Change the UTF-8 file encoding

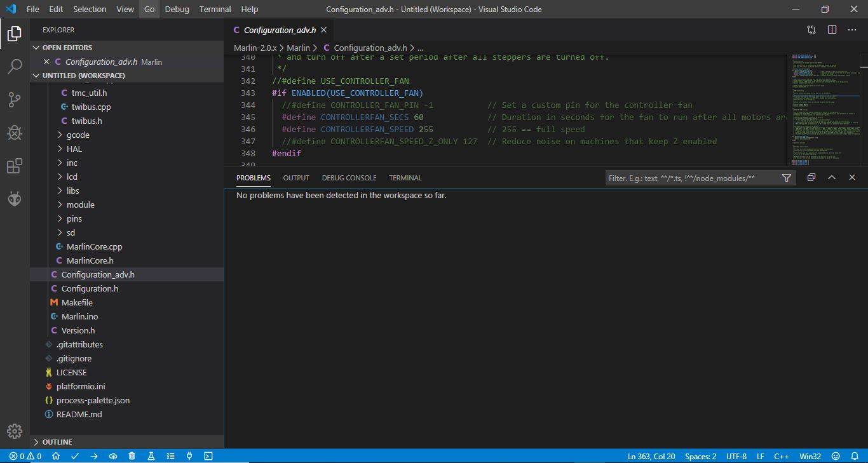click(x=736, y=456)
